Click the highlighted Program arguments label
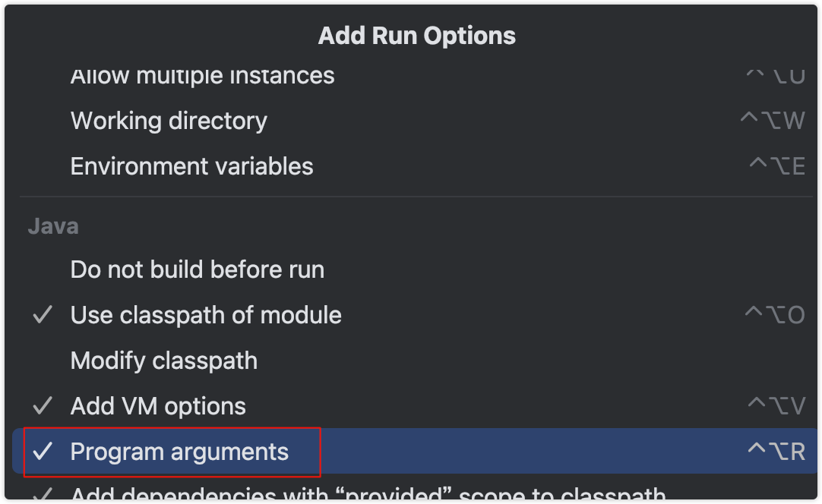This screenshot has width=822, height=504. [179, 452]
